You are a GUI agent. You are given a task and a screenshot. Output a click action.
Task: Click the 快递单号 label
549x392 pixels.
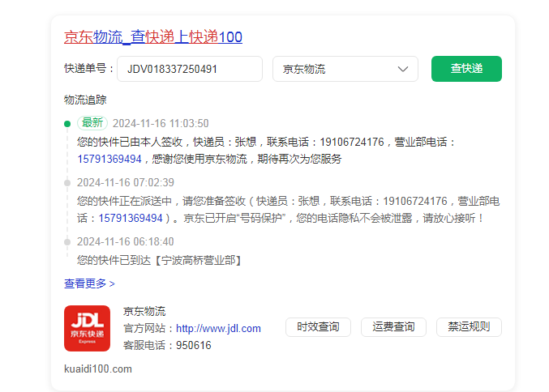coord(88,69)
